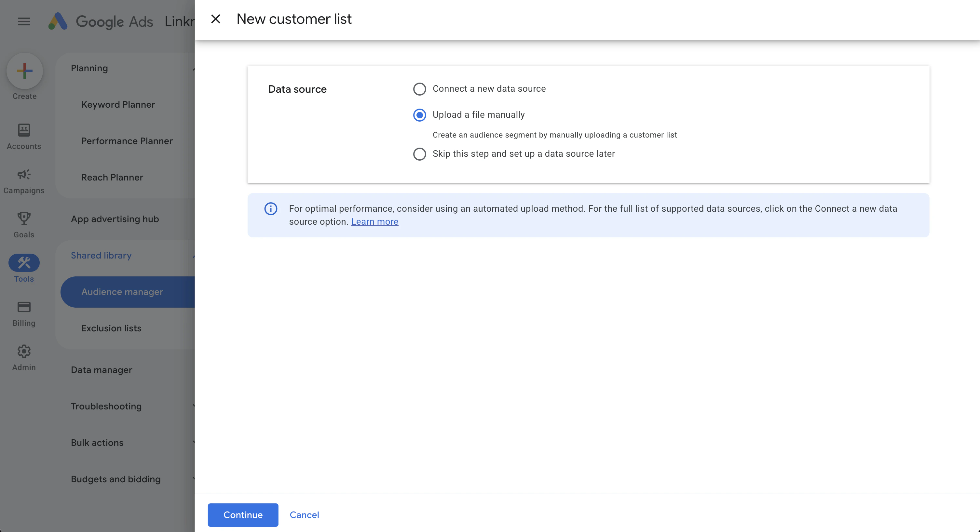Click the Continue button
The image size is (980, 532).
tap(243, 515)
